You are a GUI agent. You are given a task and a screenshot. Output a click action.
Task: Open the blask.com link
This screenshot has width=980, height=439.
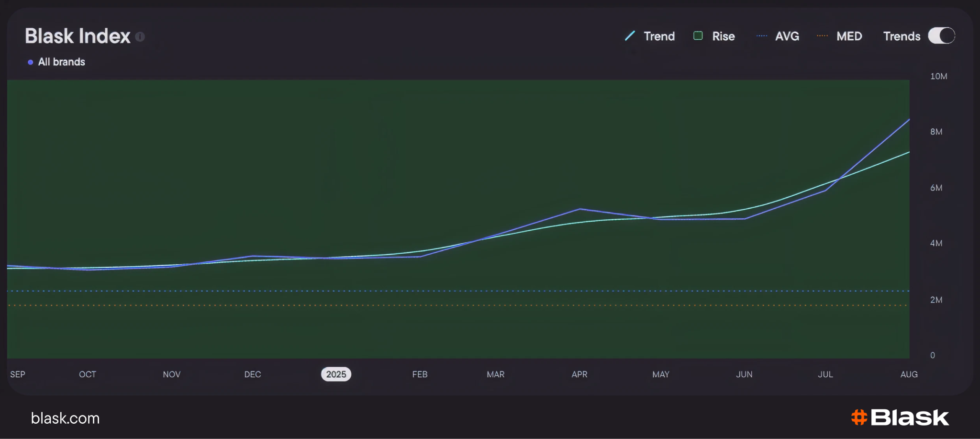(x=66, y=418)
